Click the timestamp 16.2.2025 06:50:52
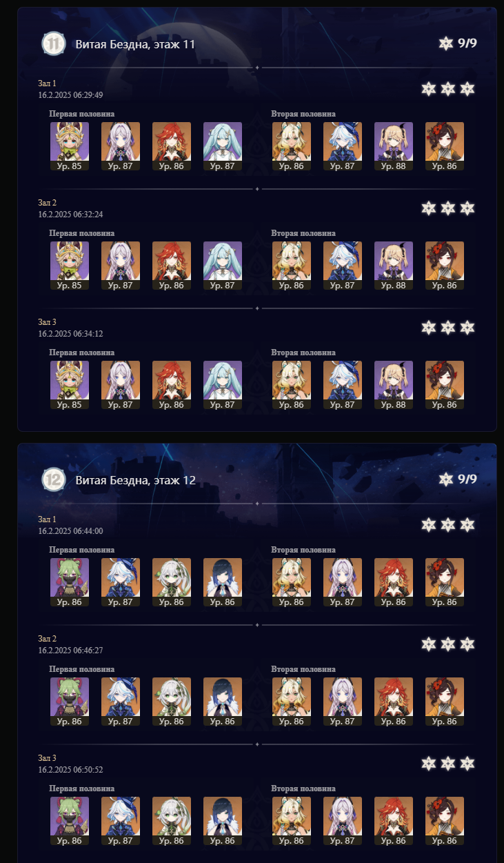The height and width of the screenshot is (863, 504). pos(71,769)
